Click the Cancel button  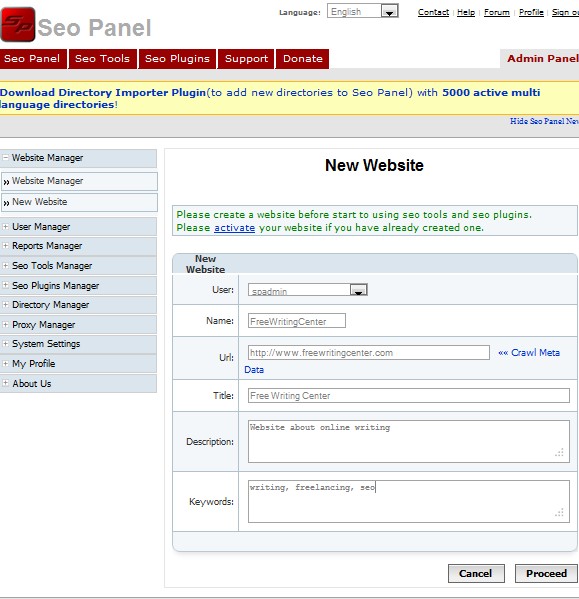[476, 573]
